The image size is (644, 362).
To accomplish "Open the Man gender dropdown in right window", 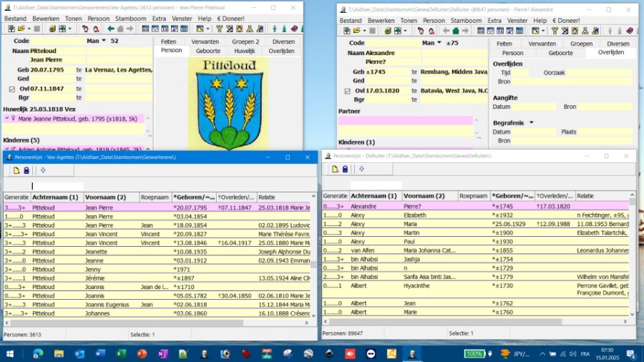I will click(x=439, y=44).
